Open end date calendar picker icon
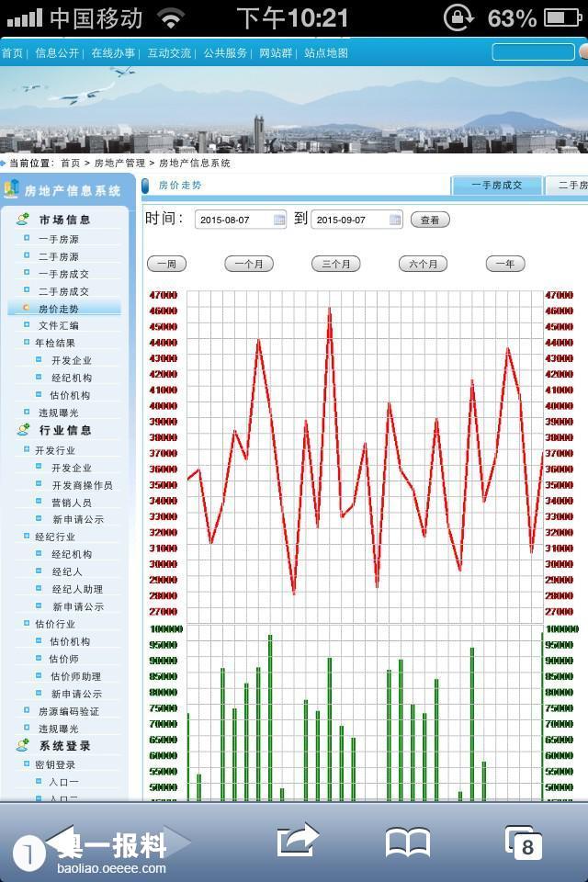The image size is (588, 882). click(395, 220)
